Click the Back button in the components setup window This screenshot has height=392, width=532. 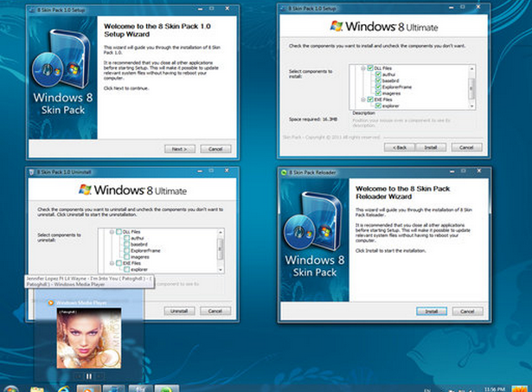coord(400,148)
